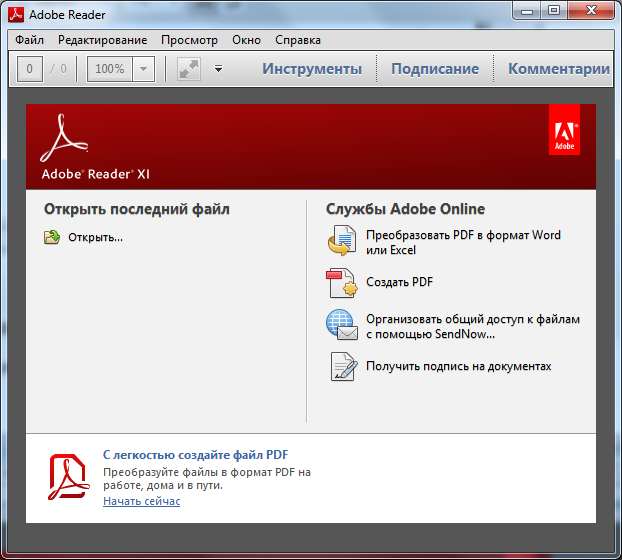The width and height of the screenshot is (622, 560).
Task: Open the Файл menu
Action: pos(29,40)
